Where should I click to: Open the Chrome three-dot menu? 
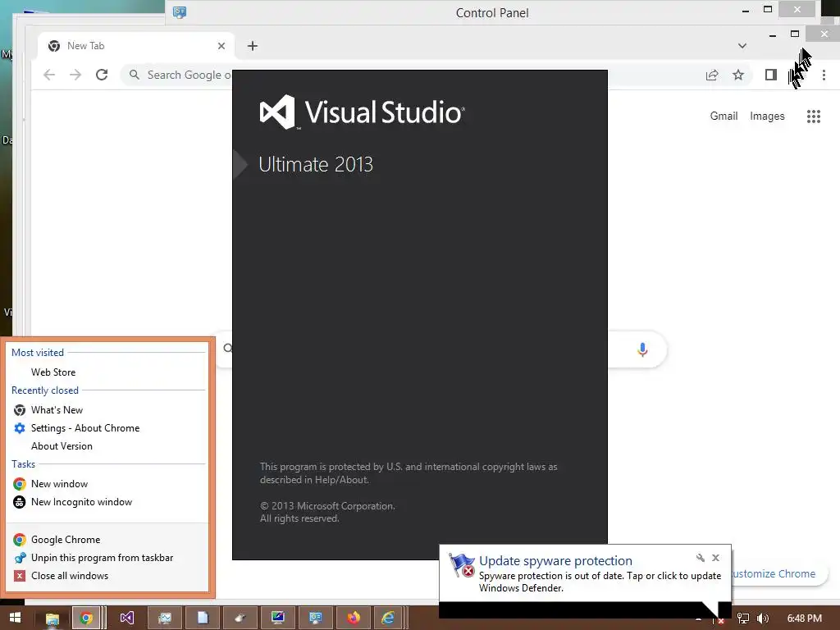pyautogui.click(x=824, y=75)
